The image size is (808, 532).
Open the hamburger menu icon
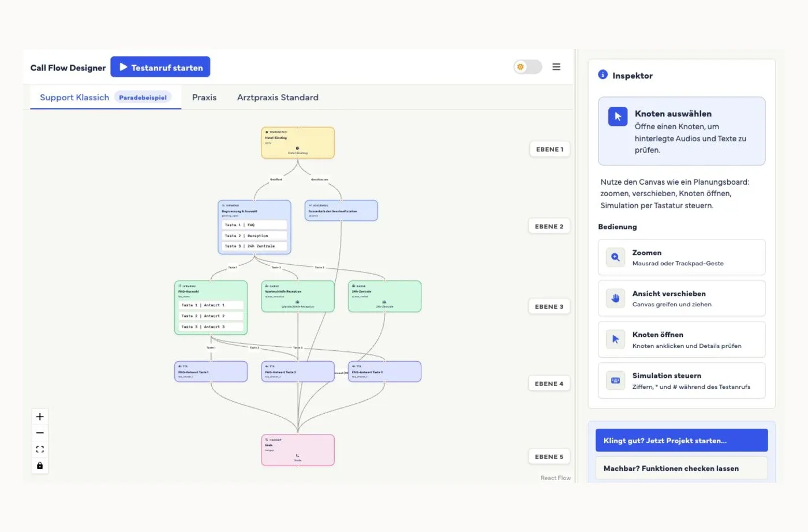(556, 67)
